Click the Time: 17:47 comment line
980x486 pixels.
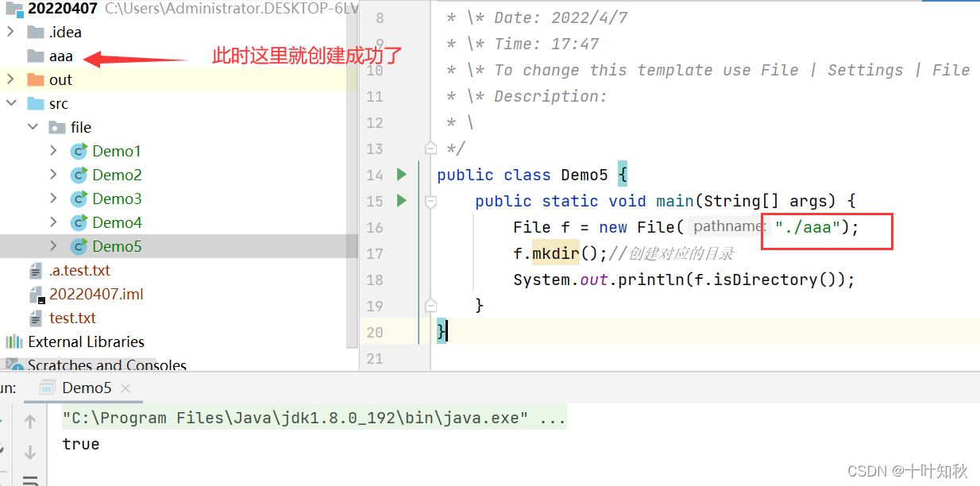point(523,44)
